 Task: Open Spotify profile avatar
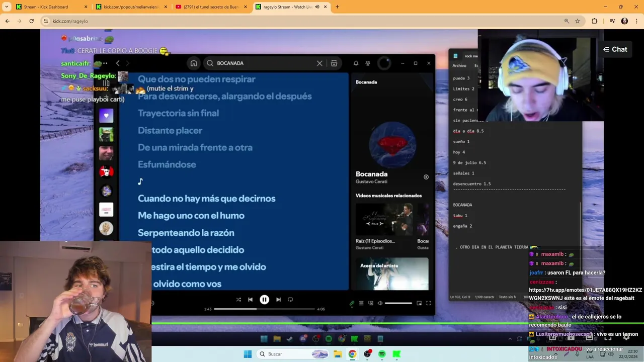click(x=384, y=63)
